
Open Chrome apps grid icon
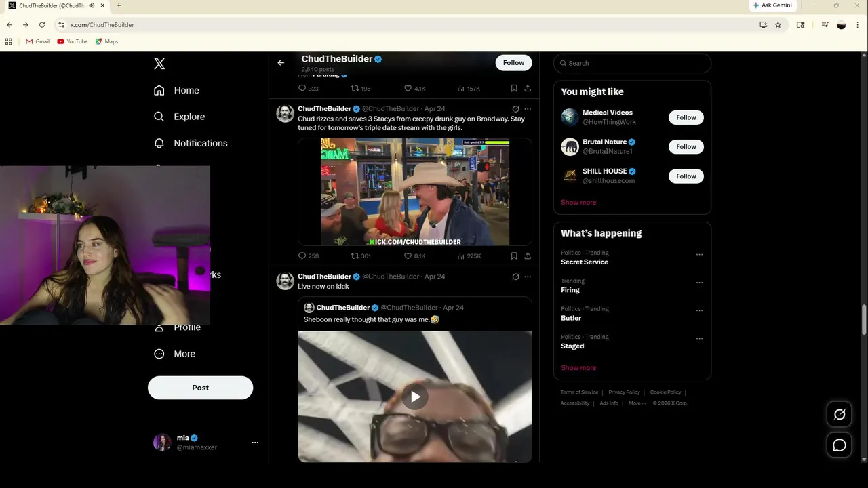click(x=9, y=41)
